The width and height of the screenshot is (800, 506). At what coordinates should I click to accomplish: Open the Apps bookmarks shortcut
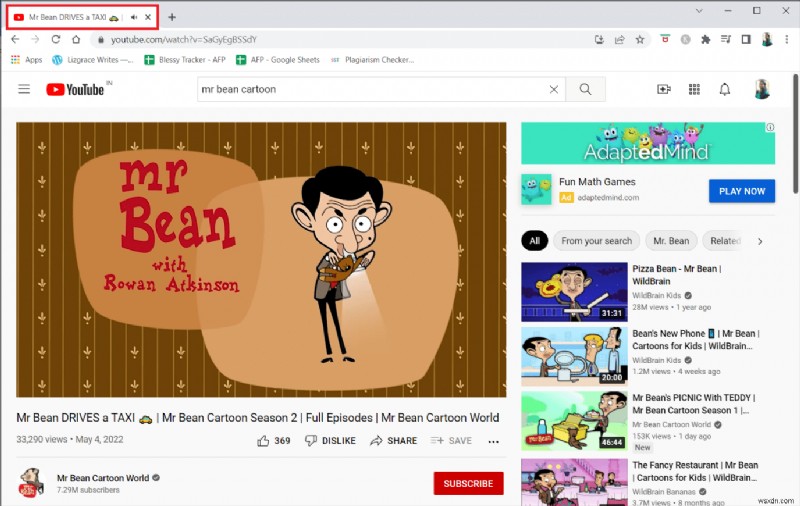pyautogui.click(x=27, y=60)
